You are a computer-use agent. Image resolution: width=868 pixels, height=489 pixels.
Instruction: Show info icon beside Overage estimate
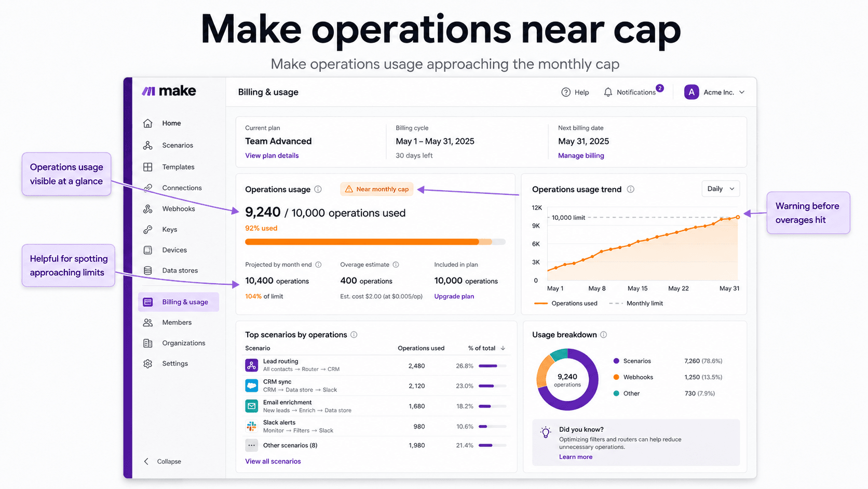point(396,265)
